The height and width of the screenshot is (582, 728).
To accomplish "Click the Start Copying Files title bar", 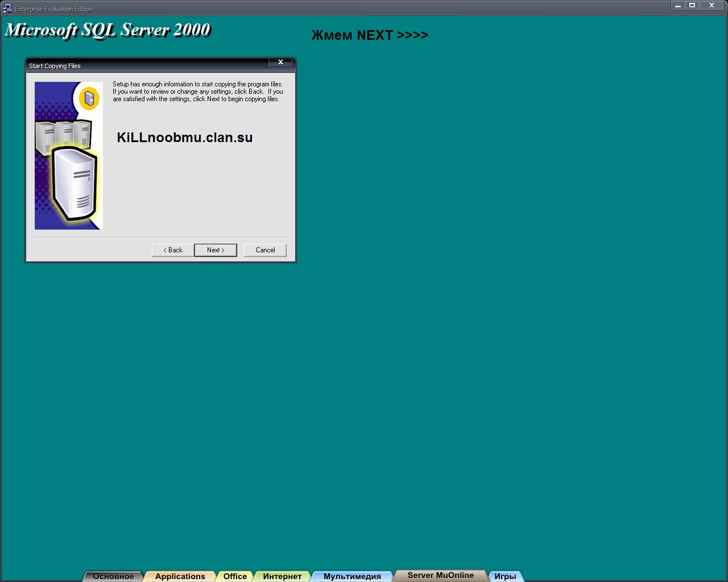I will pyautogui.click(x=142, y=66).
